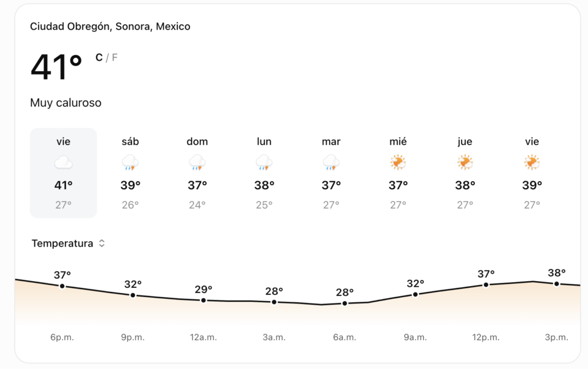Switch temperature unit to F
588x369 pixels.
114,57
